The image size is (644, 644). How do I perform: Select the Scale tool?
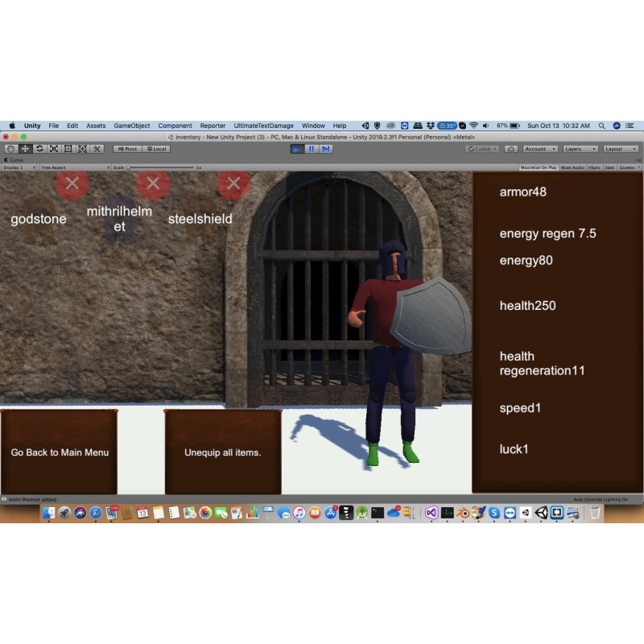54,149
